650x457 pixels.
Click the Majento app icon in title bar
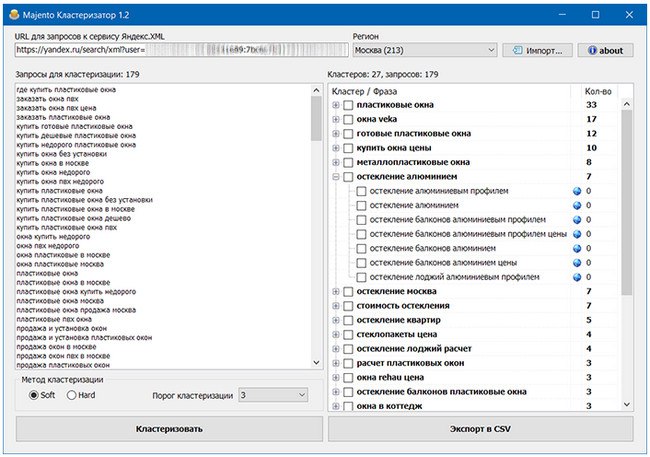coord(14,15)
